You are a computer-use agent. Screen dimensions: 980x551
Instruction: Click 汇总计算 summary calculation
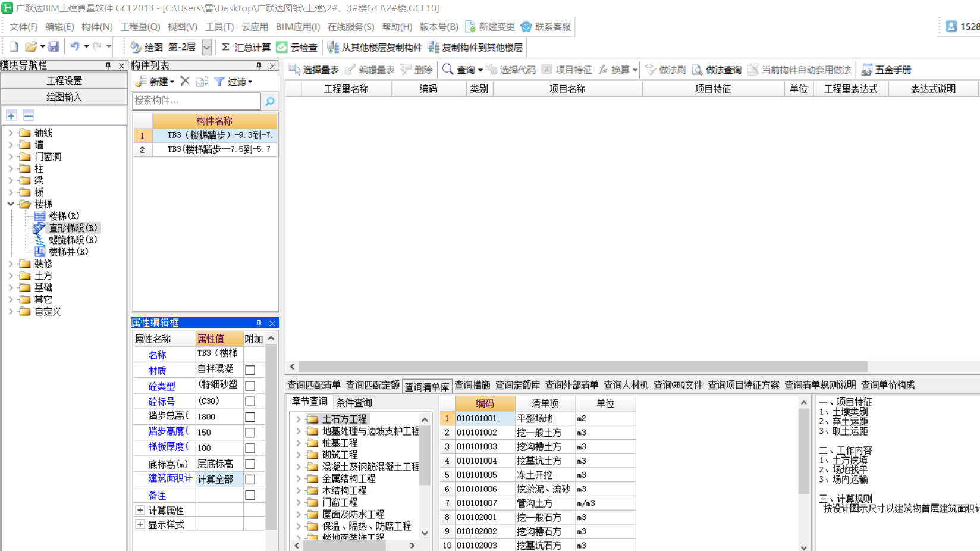[246, 47]
